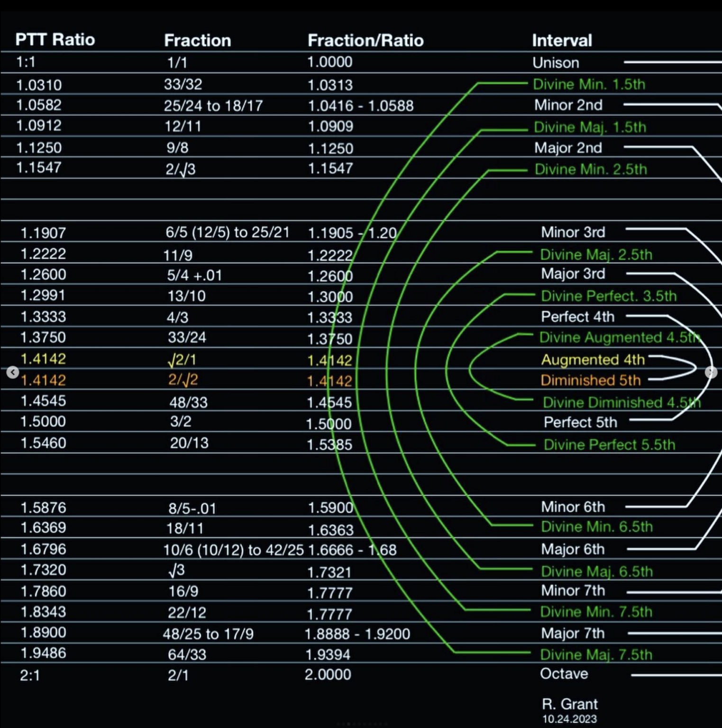Click the next image arrow on right edge

710,373
